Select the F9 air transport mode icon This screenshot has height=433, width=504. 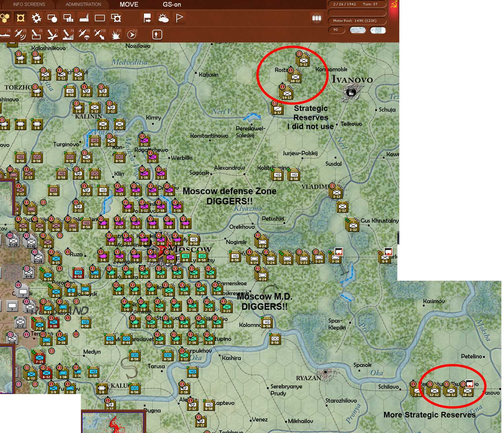click(x=84, y=34)
